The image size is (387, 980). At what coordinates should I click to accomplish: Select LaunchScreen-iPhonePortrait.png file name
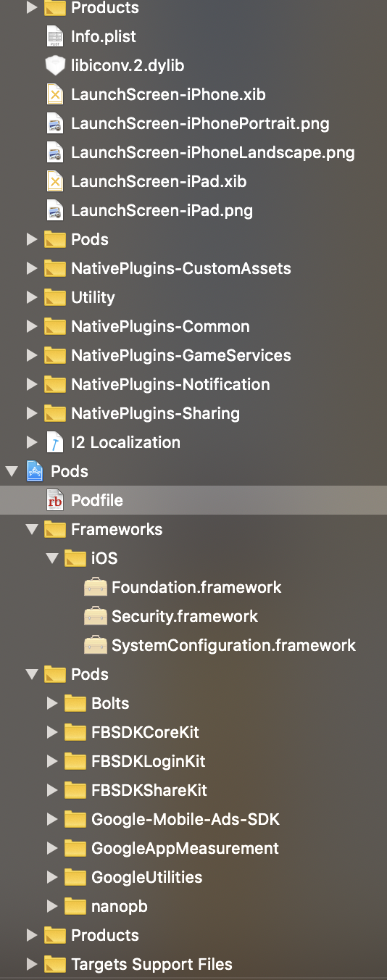(200, 123)
